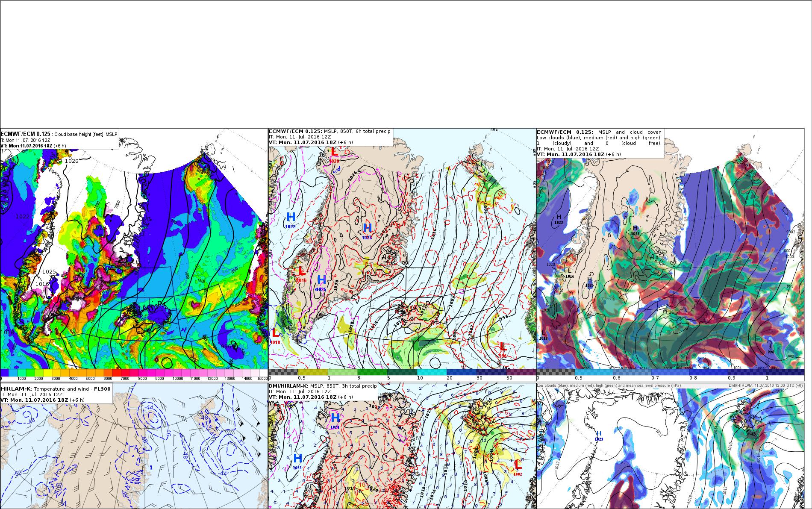Click the H 1022 marker in the ECMWF cloud cover map
Image resolution: width=812 pixels, height=509 pixels.
(558, 219)
